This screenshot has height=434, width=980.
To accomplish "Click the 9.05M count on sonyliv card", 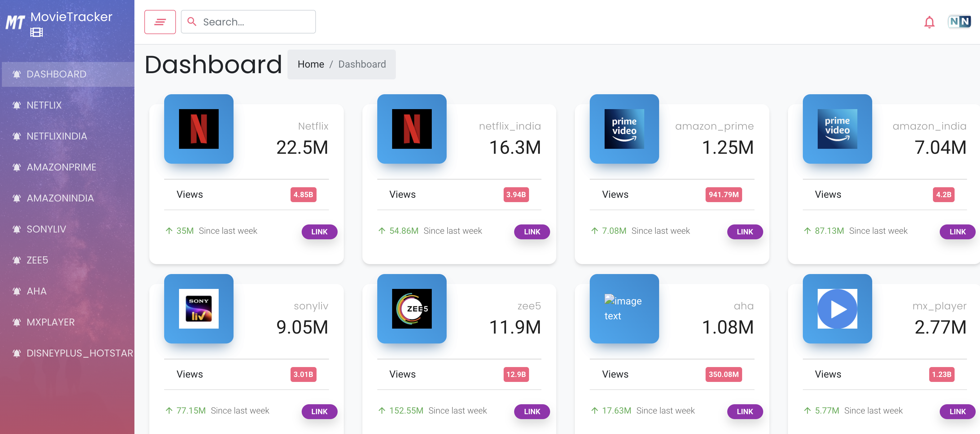I will 302,327.
